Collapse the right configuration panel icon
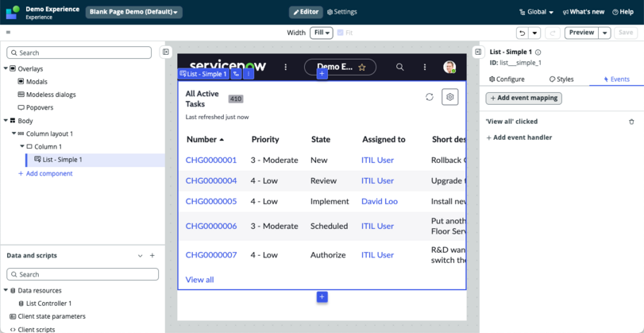Viewport: 644px width, 333px height. pyautogui.click(x=478, y=52)
